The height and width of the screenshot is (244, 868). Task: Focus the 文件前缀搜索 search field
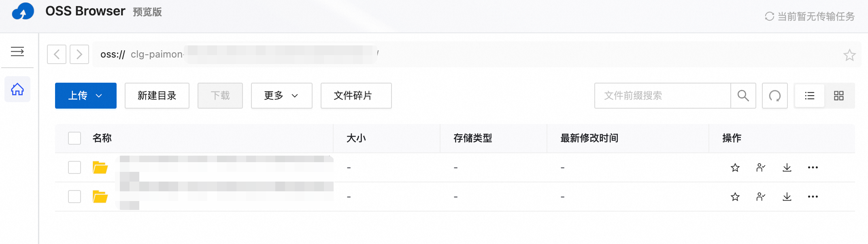(x=663, y=96)
